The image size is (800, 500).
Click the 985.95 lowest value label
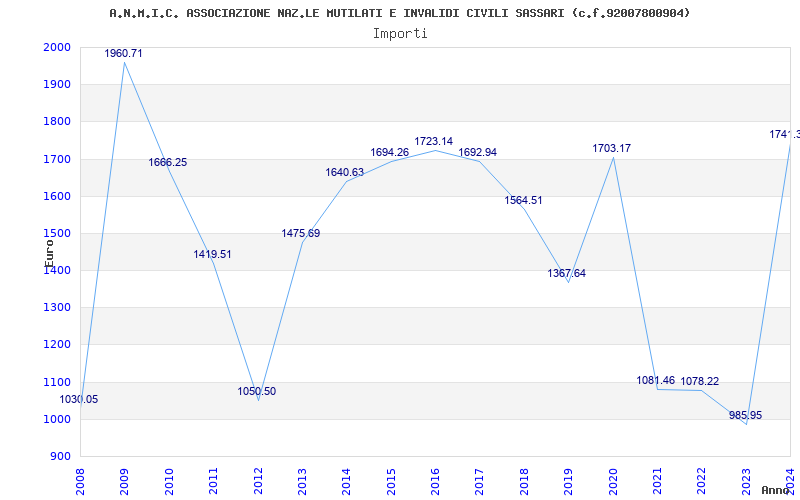(x=745, y=415)
